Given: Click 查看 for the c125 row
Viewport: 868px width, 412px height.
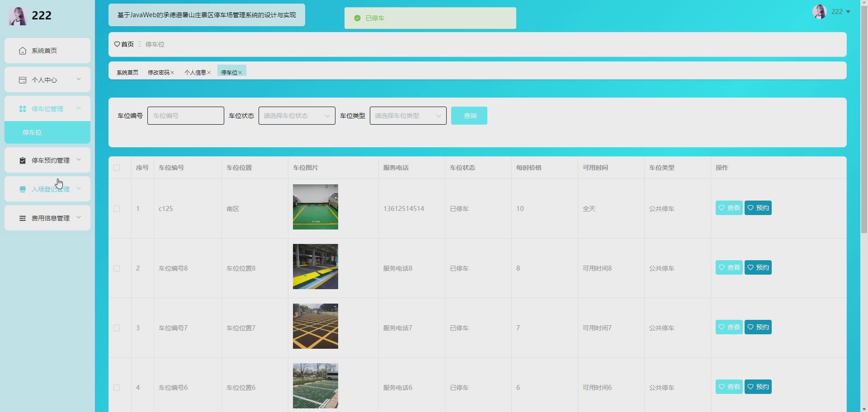Looking at the screenshot, I should 729,208.
